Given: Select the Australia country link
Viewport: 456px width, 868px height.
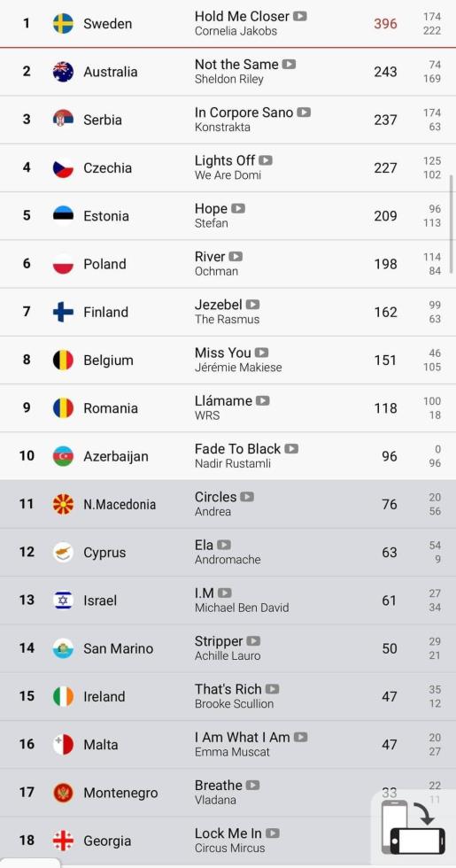Looking at the screenshot, I should 110,72.
